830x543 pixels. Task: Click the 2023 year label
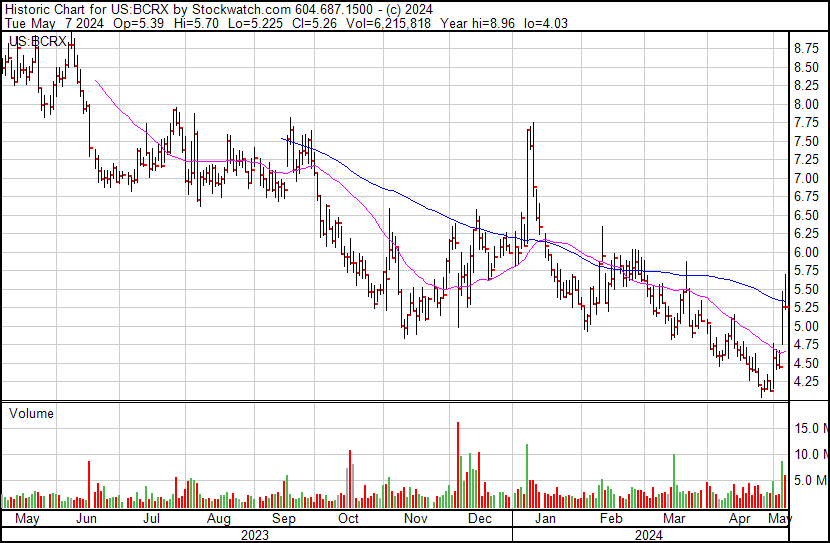pos(255,535)
